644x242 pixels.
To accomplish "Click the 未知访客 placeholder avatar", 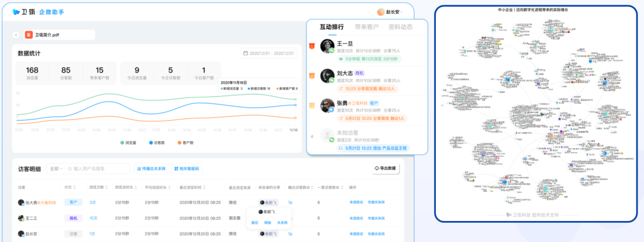I will pyautogui.click(x=327, y=135).
